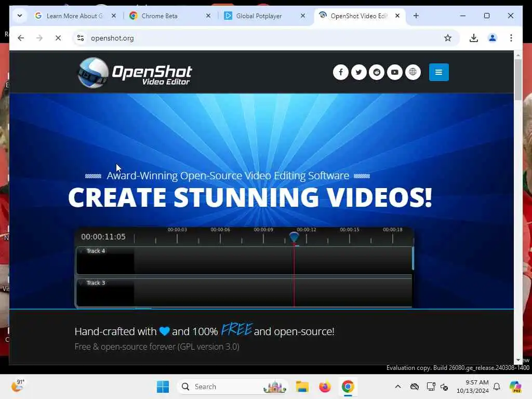Click the 00:00:11:05 timecode
This screenshot has width=532, height=399.
[103, 237]
